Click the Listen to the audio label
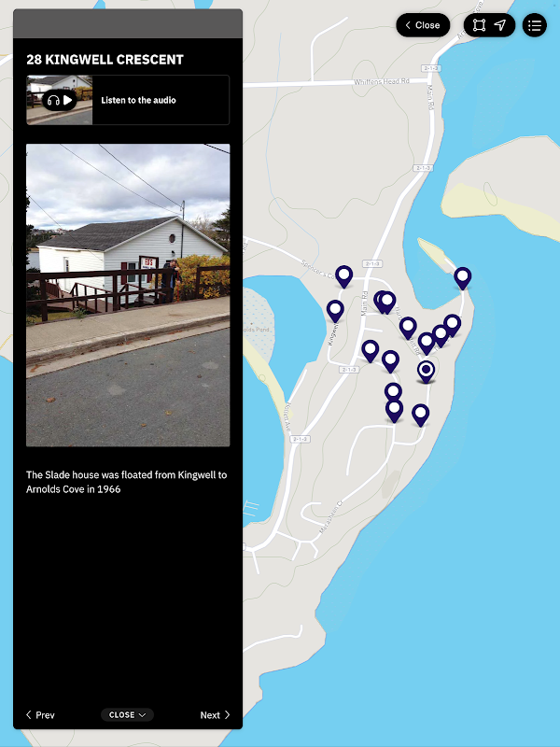 pyautogui.click(x=138, y=100)
